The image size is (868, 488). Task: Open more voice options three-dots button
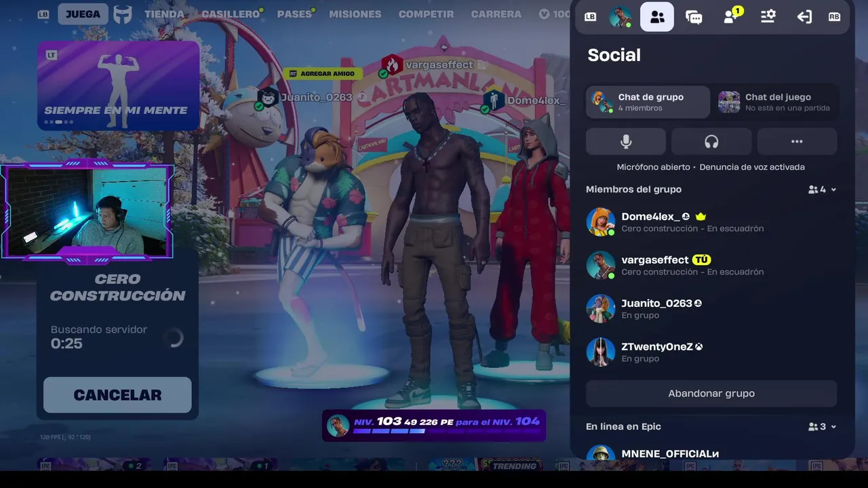797,142
